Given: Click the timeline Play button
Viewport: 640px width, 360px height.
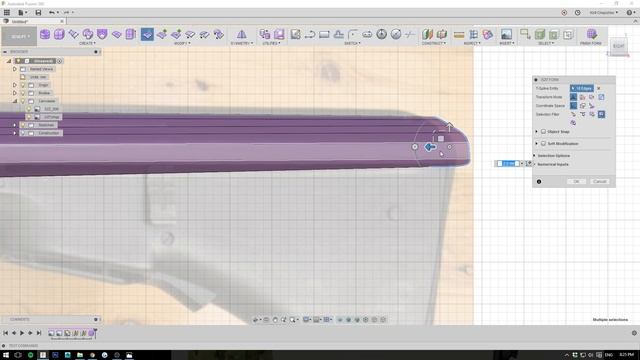Looking at the screenshot, I should 22,333.
